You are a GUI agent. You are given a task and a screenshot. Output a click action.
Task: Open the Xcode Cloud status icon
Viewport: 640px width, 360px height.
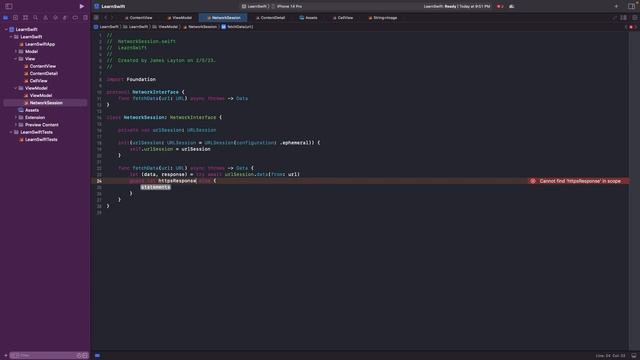coord(511,7)
